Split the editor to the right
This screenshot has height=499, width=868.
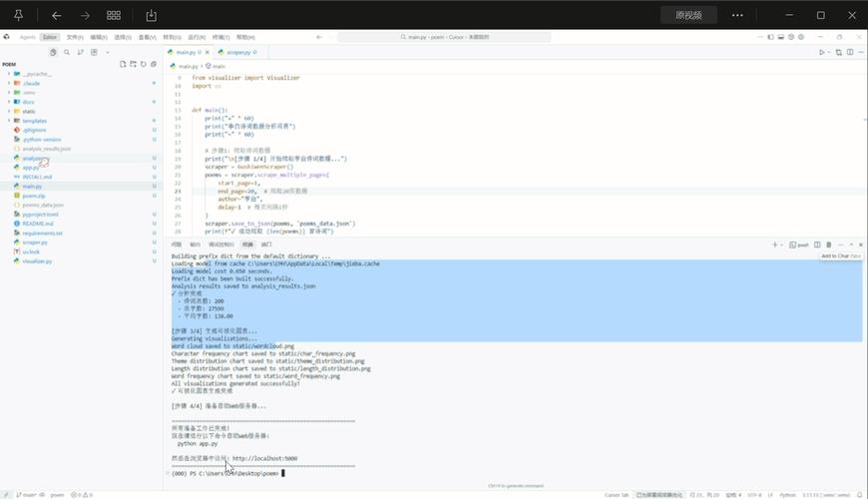[850, 52]
